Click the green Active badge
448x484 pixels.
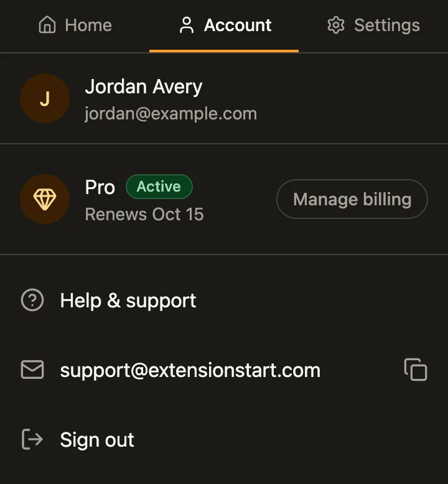[159, 187]
